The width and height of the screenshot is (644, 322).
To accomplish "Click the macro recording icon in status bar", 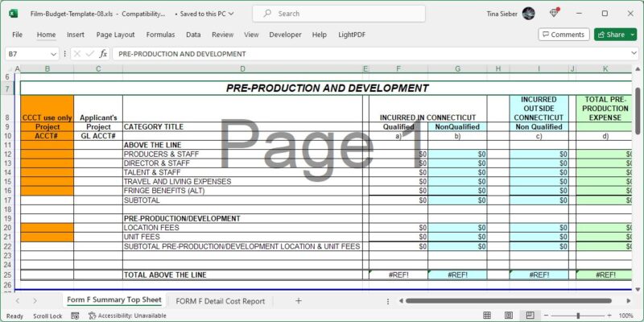I will pyautogui.click(x=75, y=316).
